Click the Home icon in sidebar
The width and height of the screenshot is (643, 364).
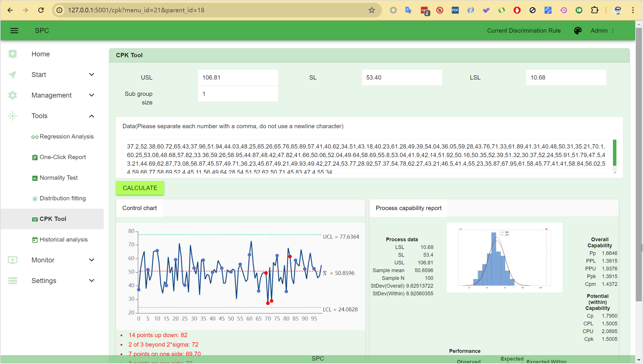[x=12, y=54]
